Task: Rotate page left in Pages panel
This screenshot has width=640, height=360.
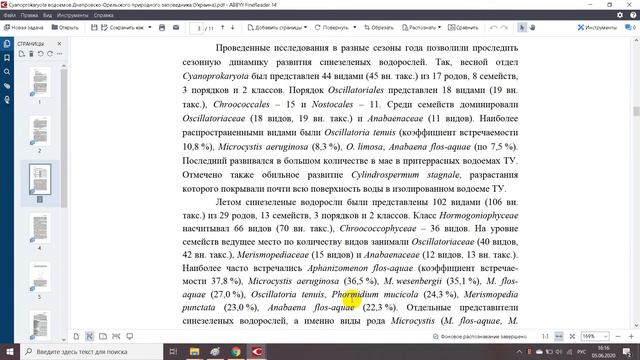Action: [x=40, y=54]
